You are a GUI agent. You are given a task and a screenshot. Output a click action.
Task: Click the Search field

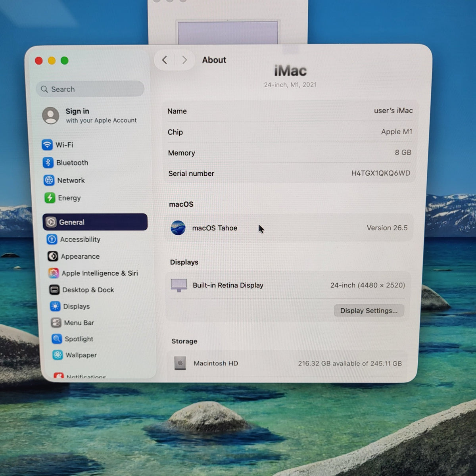coord(90,89)
